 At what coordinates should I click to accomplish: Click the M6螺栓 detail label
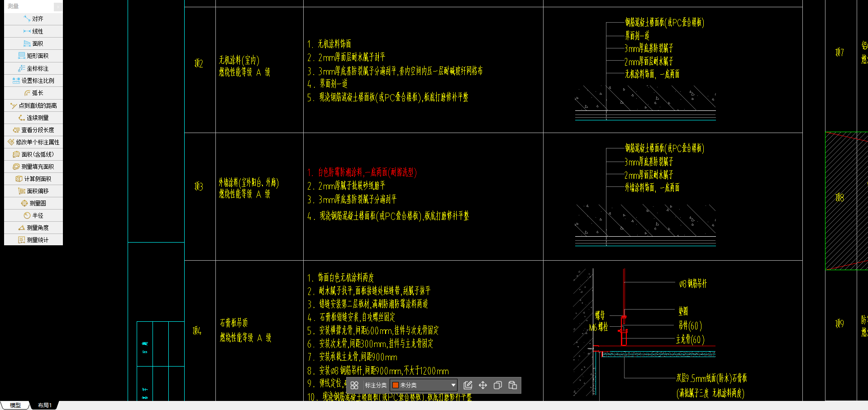[599, 327]
